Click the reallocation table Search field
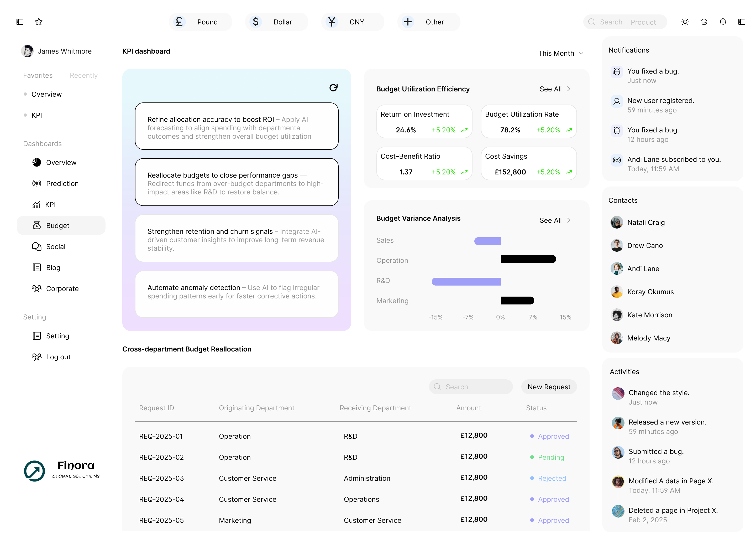756x538 pixels. (471, 387)
